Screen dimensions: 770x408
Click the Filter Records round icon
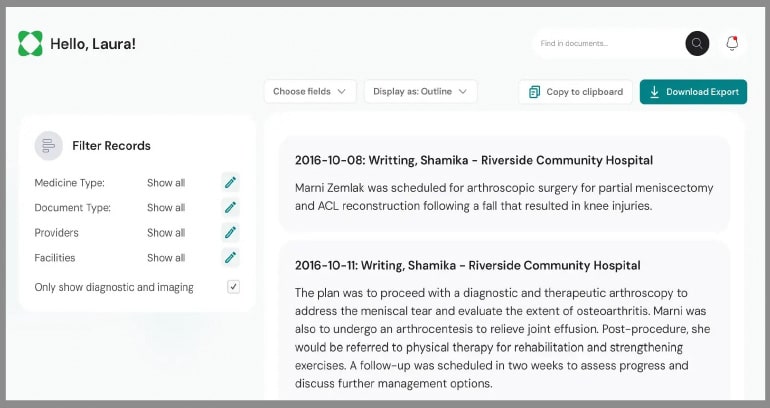coord(49,146)
